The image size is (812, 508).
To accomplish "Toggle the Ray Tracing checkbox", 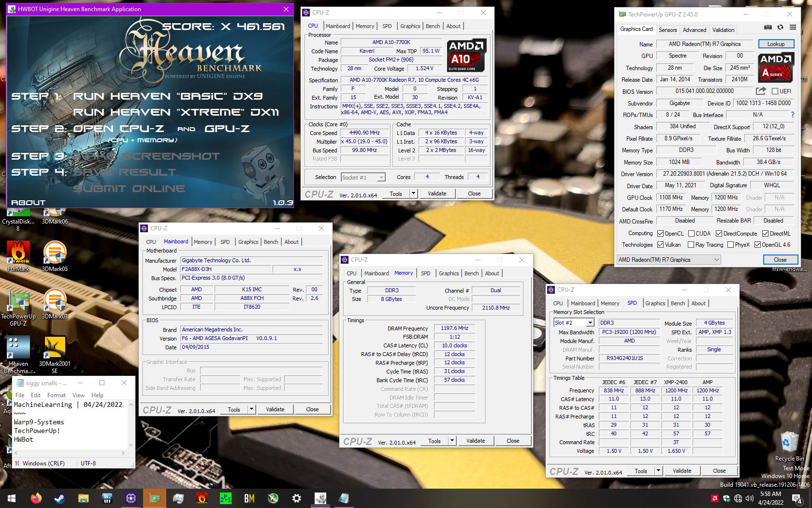I will 691,245.
